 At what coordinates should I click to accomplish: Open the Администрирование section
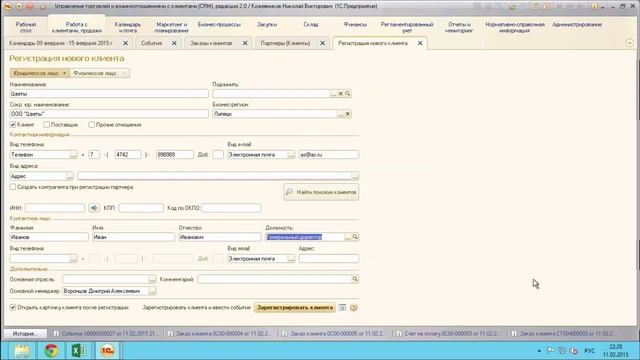577,24
